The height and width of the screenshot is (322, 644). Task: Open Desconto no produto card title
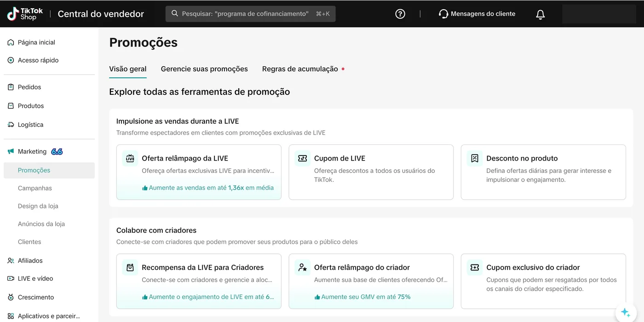coord(522,158)
